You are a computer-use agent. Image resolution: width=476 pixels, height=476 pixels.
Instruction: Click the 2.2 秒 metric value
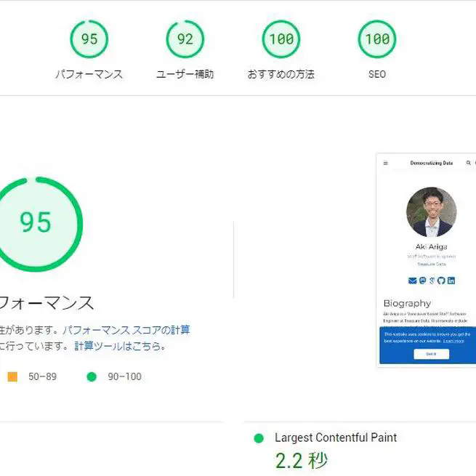(x=302, y=461)
